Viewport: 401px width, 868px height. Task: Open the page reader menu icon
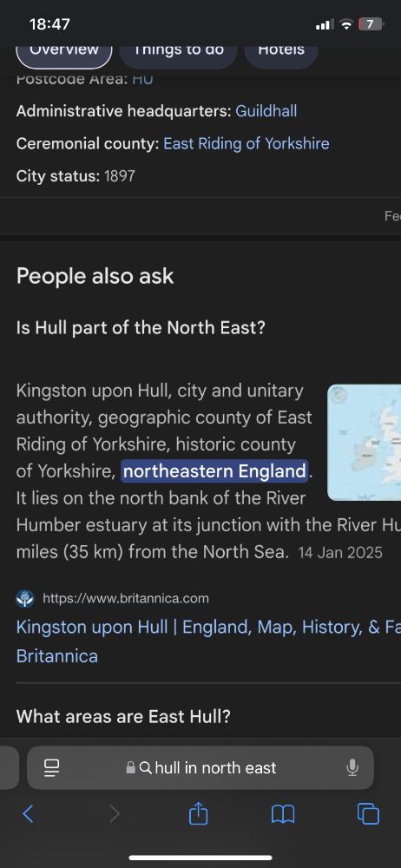point(51,768)
